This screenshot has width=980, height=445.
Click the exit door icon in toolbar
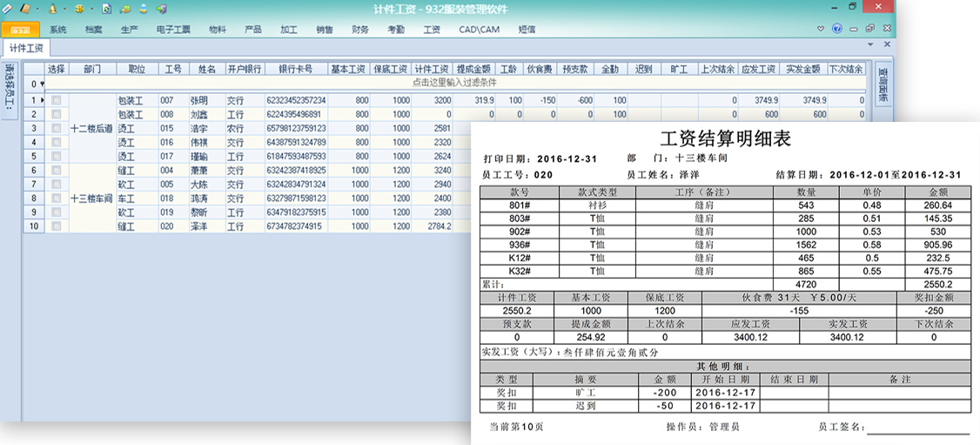[x=161, y=9]
